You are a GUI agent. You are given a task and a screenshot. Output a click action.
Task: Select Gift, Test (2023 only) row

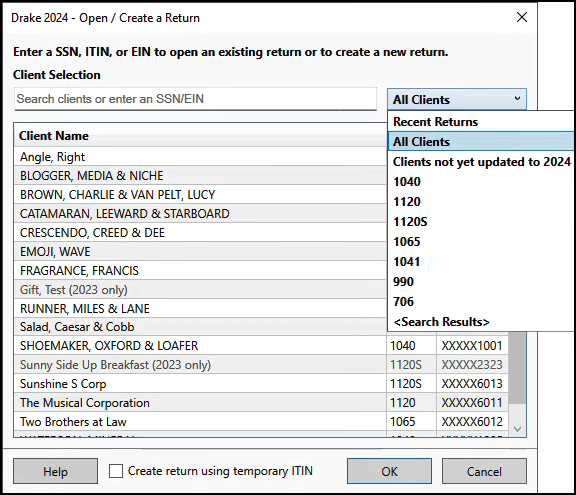coord(200,290)
